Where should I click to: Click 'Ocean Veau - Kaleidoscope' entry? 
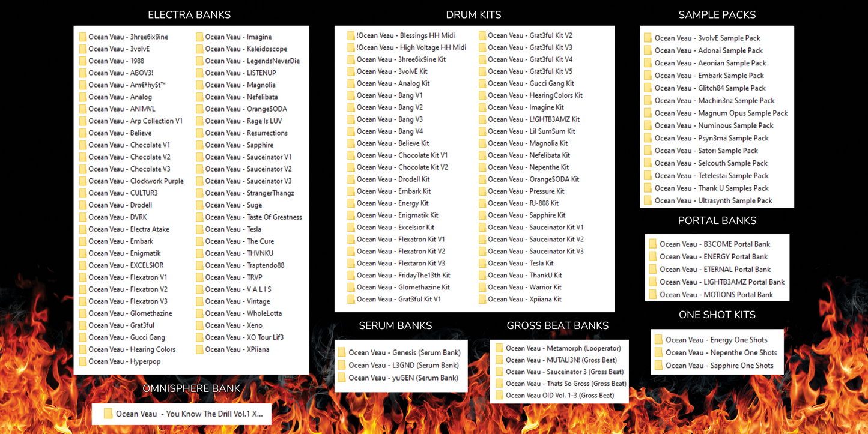click(246, 49)
